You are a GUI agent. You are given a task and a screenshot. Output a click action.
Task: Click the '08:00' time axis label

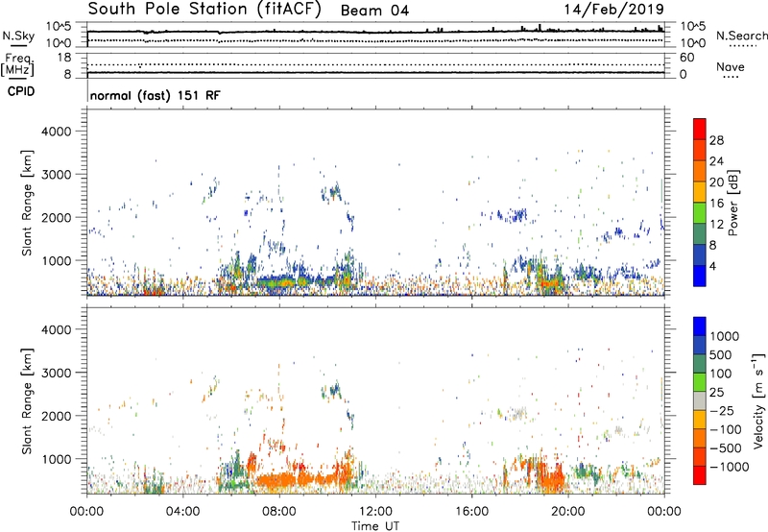click(279, 511)
